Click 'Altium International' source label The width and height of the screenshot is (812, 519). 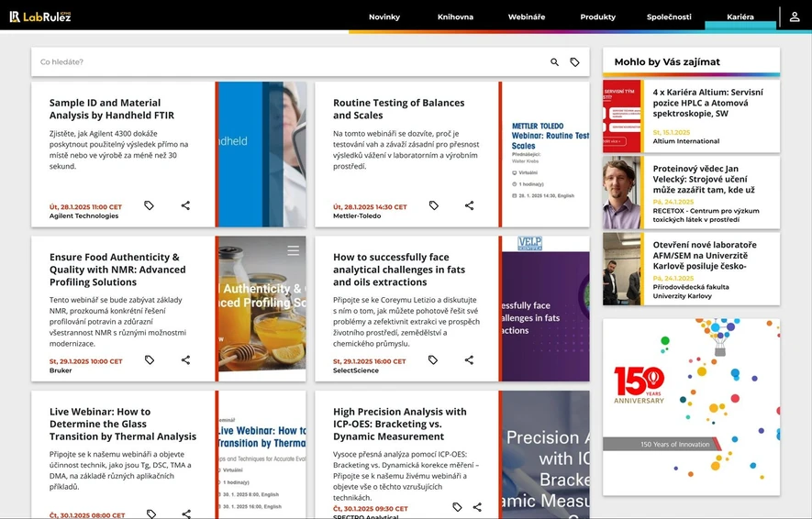[x=685, y=141]
